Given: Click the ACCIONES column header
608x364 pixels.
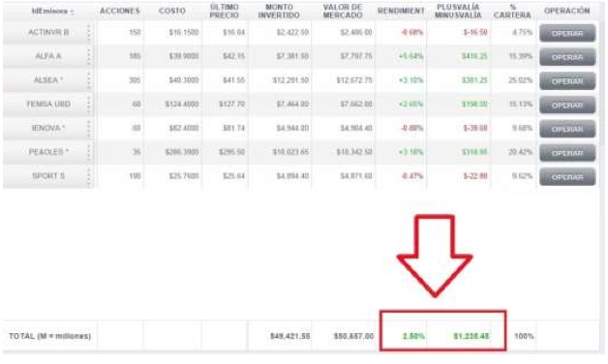Looking at the screenshot, I should (x=119, y=11).
